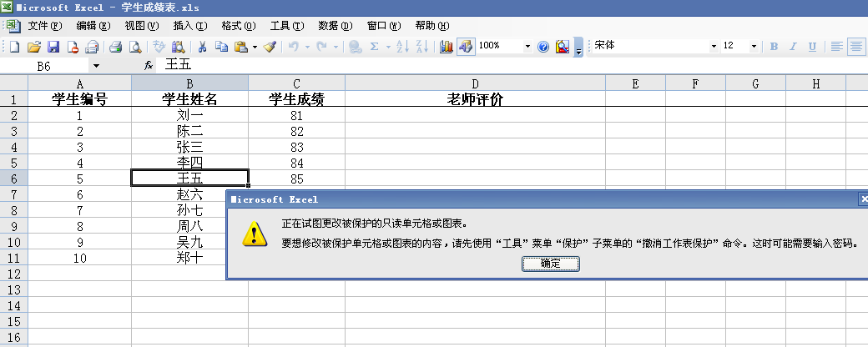Open the Chart Wizard icon
868x347 pixels.
tap(447, 47)
